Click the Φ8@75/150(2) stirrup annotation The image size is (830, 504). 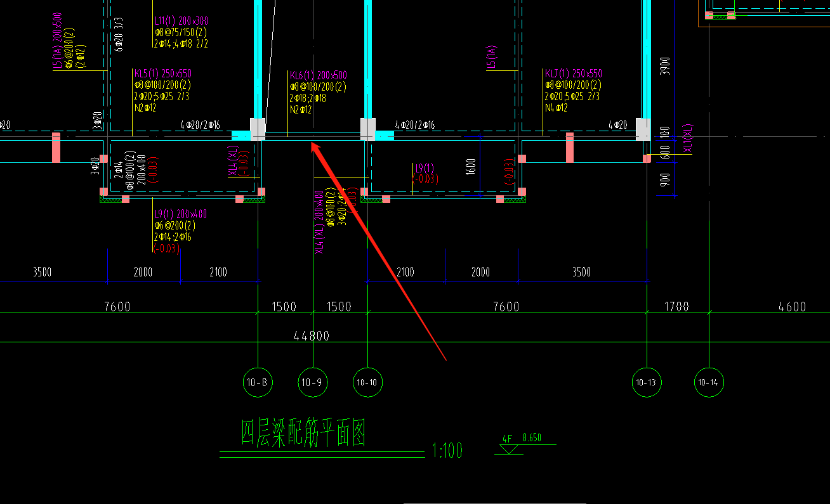tap(181, 32)
